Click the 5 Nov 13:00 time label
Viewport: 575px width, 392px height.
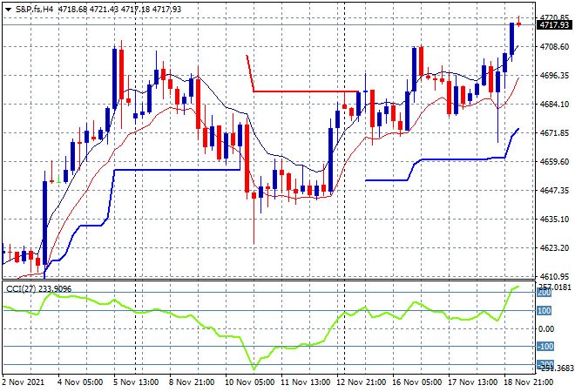tap(136, 382)
